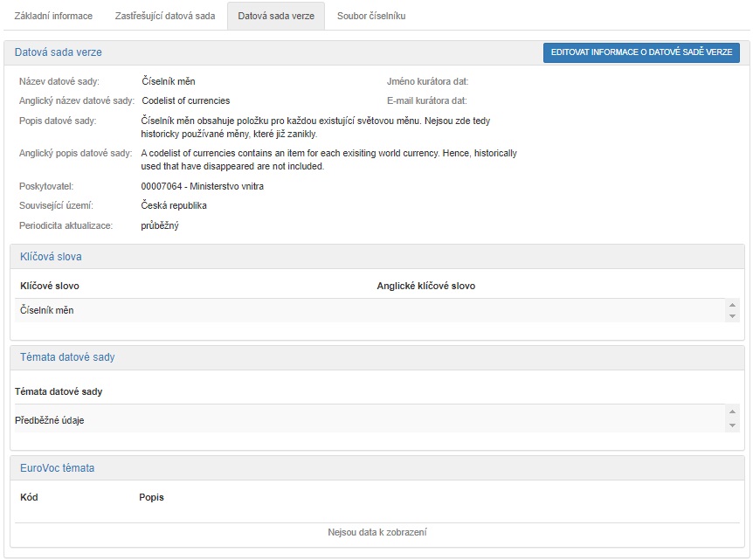Screen dimensions: 753x560
Task: Click bold Témata datové sady column header
Action: 59,391
